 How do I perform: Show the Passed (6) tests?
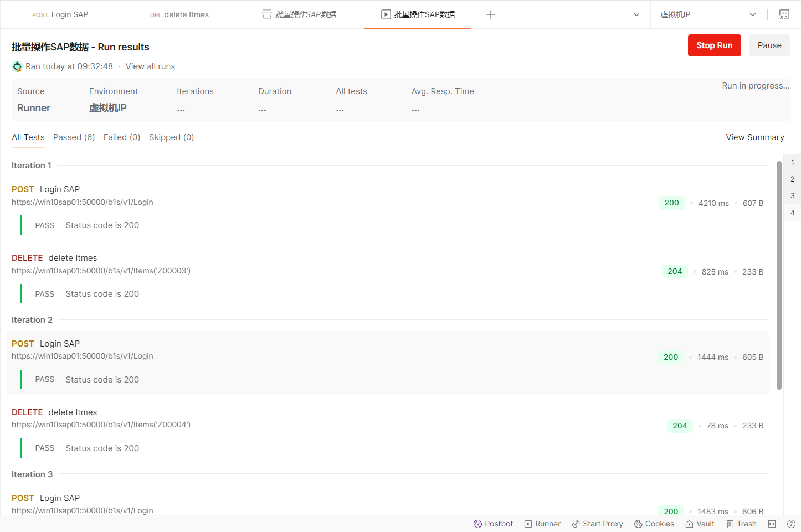pos(74,137)
